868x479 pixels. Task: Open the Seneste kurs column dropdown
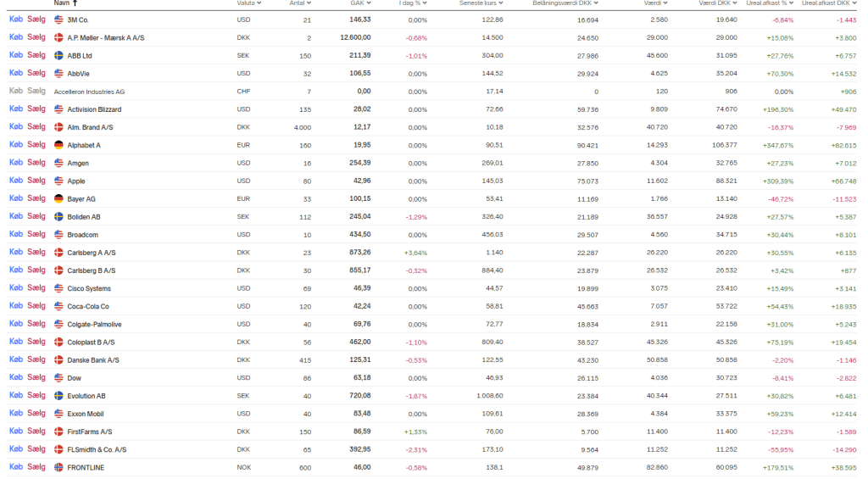pyautogui.click(x=506, y=3)
